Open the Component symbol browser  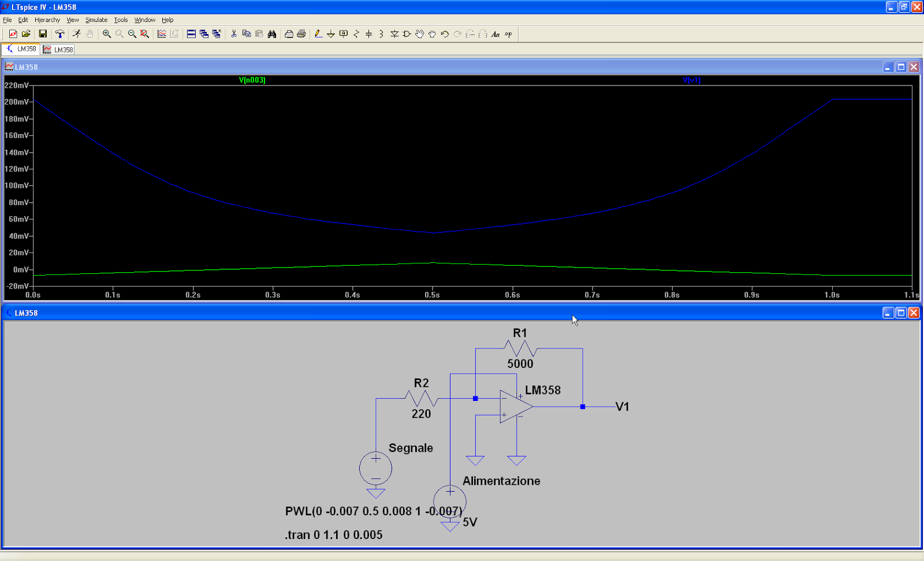tap(407, 34)
